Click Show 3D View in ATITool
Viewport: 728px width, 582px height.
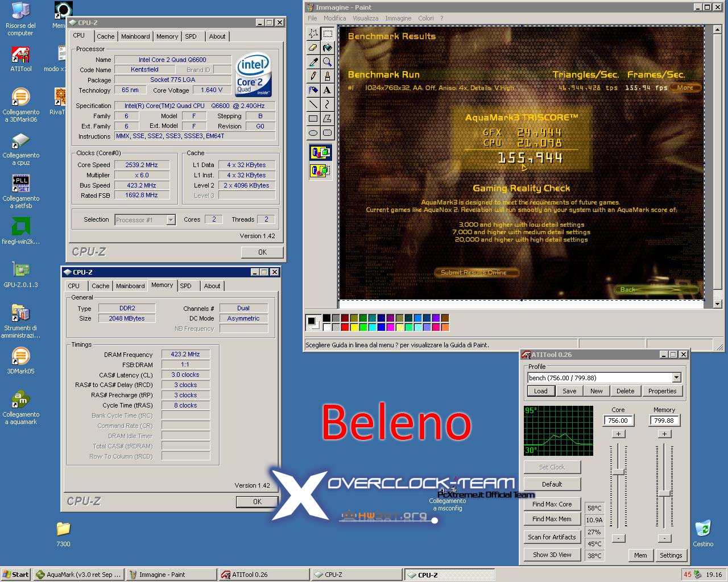(552, 555)
